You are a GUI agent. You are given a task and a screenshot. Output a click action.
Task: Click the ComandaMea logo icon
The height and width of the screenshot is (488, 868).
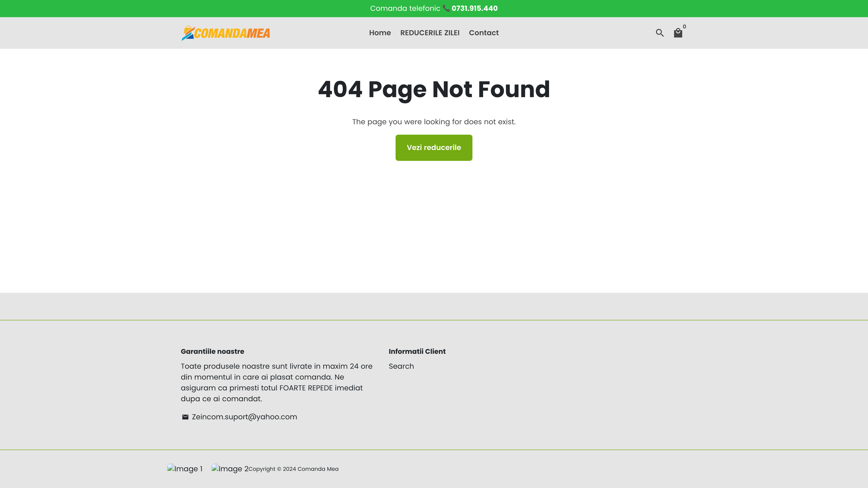188,33
